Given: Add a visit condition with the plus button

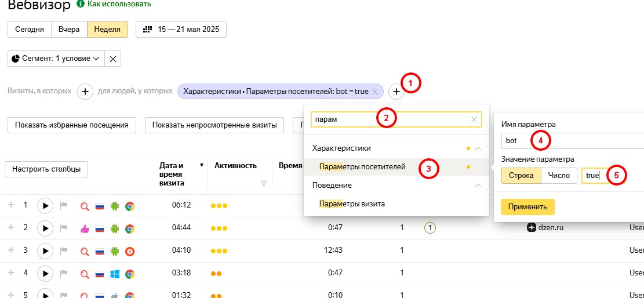Looking at the screenshot, I should [85, 91].
